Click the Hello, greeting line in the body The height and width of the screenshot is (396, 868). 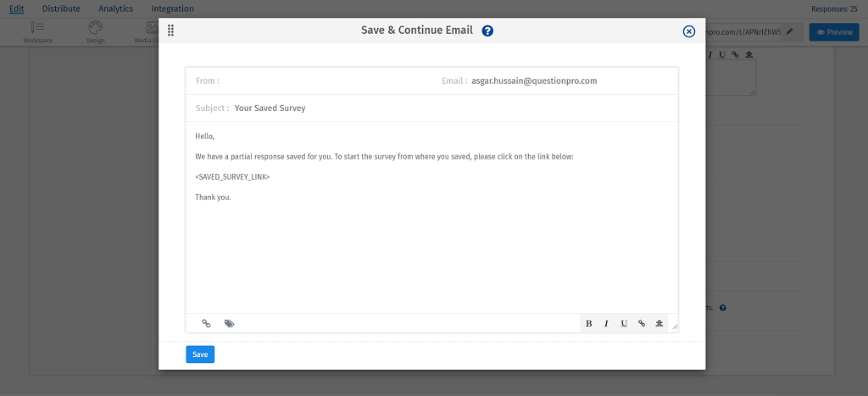click(x=204, y=137)
